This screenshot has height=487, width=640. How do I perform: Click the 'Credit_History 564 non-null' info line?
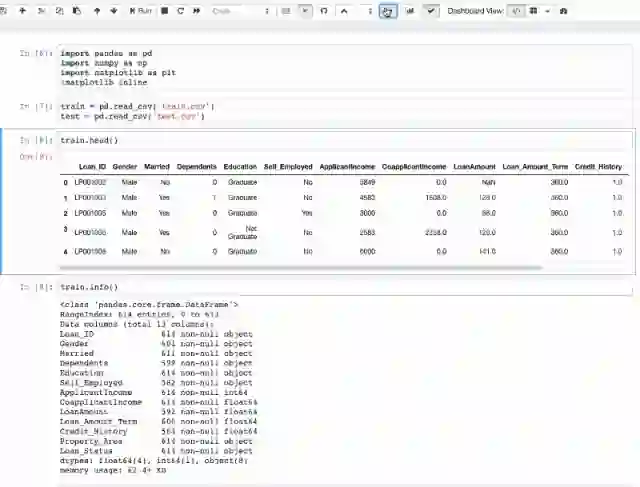[x=158, y=431]
